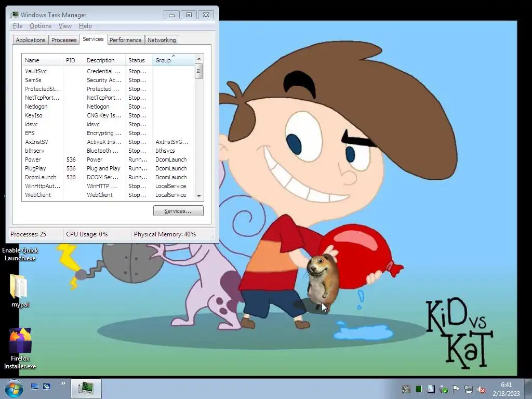Select the EFS service row
The height and width of the screenshot is (399, 532).
(108, 133)
